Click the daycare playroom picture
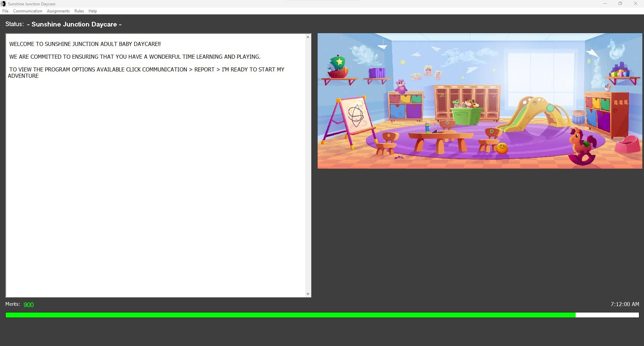Image resolution: width=644 pixels, height=346 pixels. pyautogui.click(x=480, y=101)
